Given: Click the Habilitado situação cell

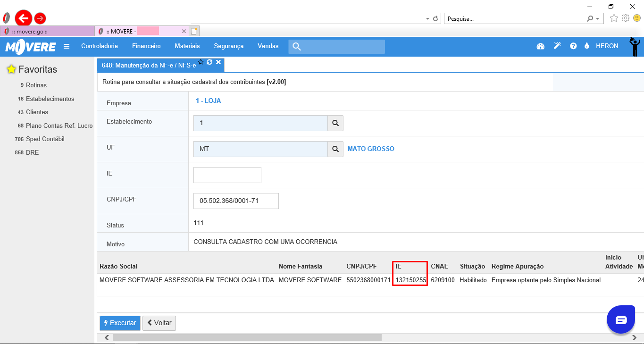Looking at the screenshot, I should 473,280.
